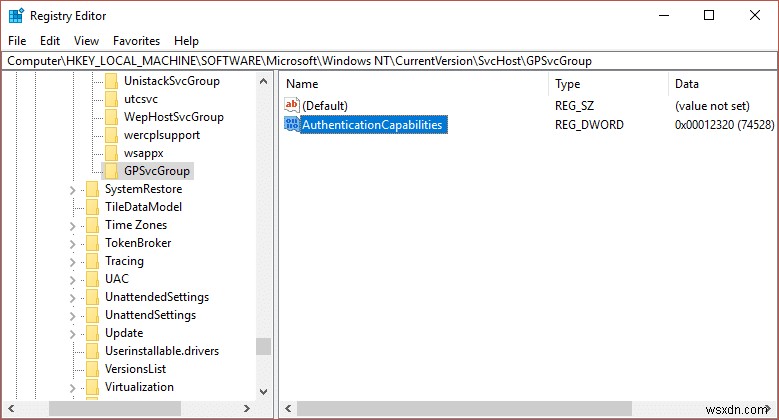
Task: Select the VersionsList folder icon
Action: coord(92,368)
